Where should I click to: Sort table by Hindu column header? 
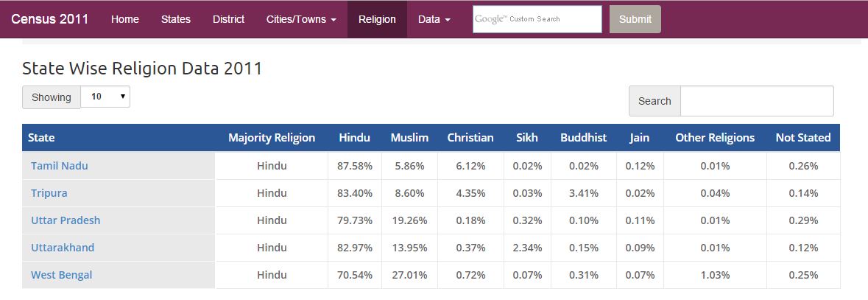354,138
